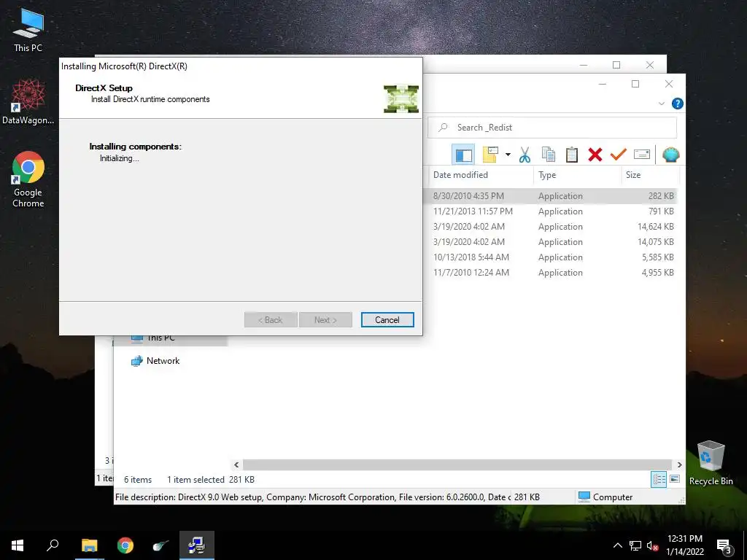Image resolution: width=747 pixels, height=560 pixels.
Task: Click the Copy icon in Explorer toolbar
Action: 549,155
